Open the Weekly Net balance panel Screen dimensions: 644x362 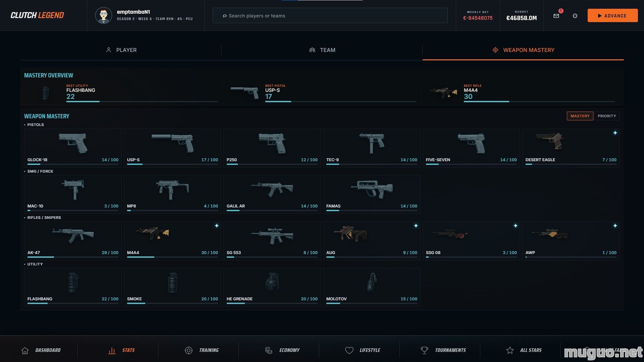click(478, 15)
